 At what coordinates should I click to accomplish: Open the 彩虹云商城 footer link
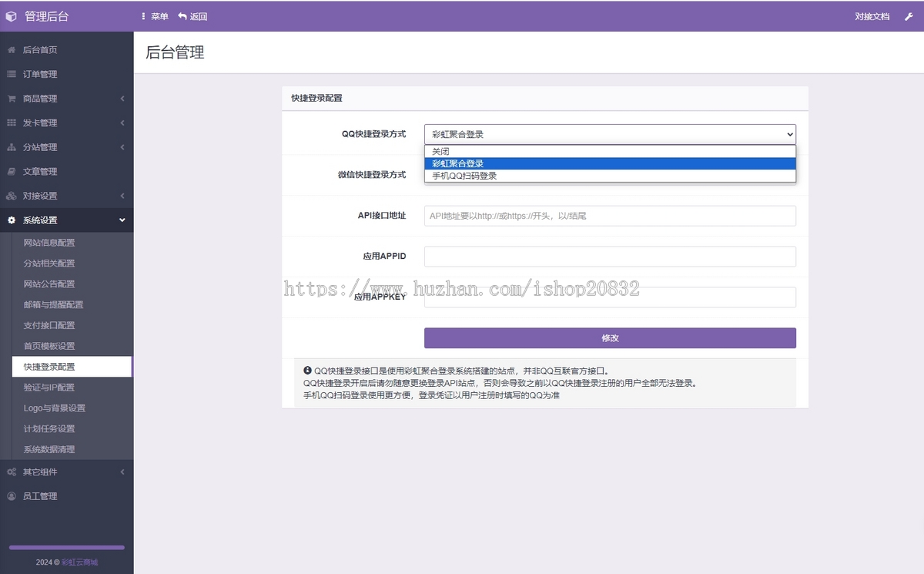pyautogui.click(x=80, y=562)
